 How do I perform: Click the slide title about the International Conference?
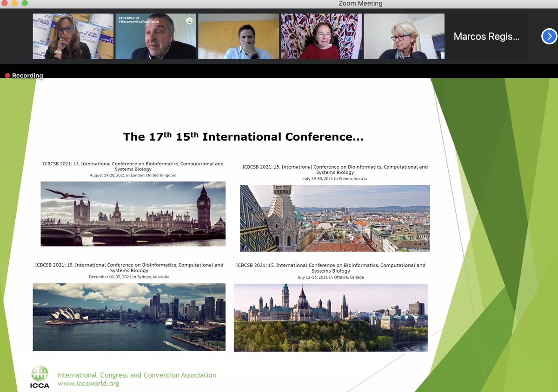[x=243, y=137]
